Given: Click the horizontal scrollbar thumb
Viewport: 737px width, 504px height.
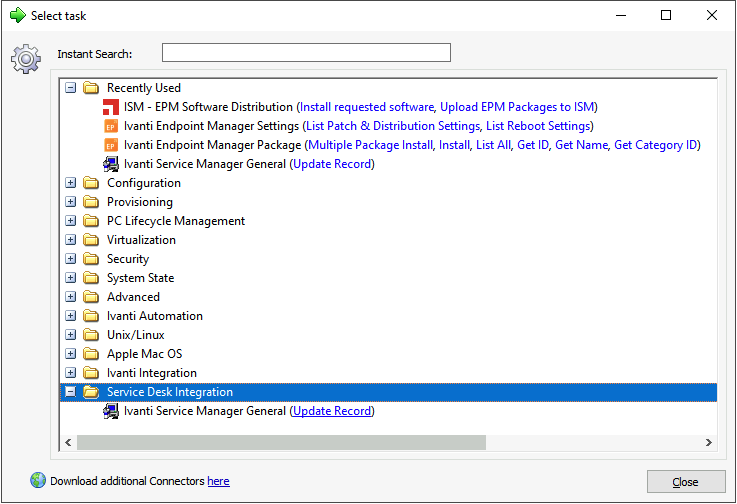Looking at the screenshot, I should pos(281,442).
